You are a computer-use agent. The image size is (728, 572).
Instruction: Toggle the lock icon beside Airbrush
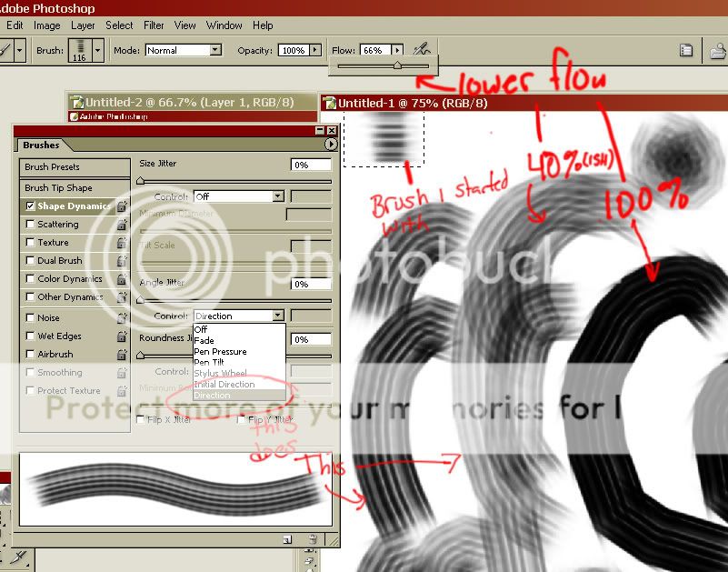[122, 355]
